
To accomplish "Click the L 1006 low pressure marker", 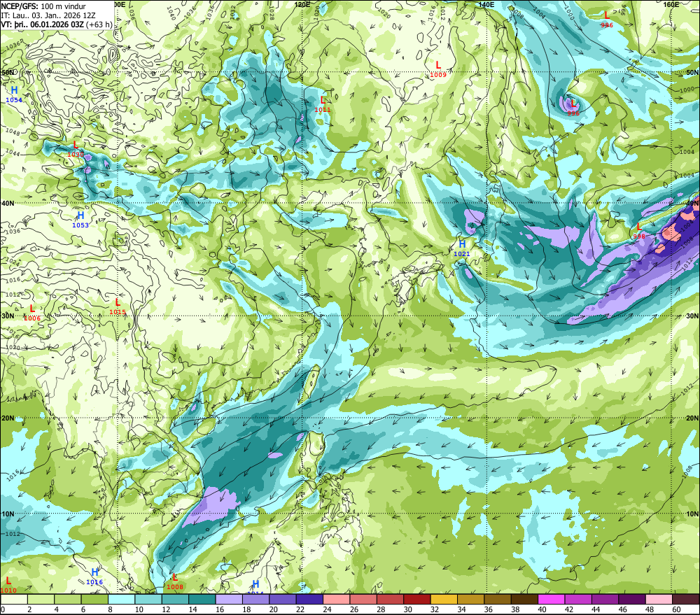I will pos(32,313).
